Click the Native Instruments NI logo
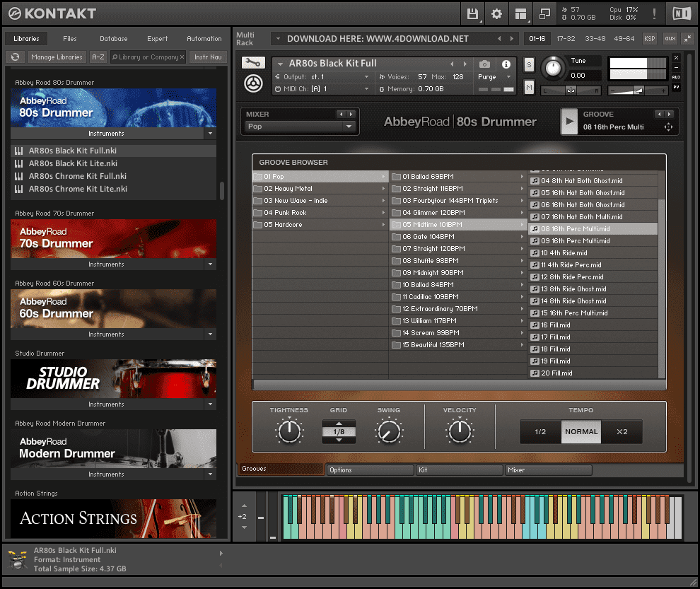The height and width of the screenshot is (589, 700). pyautogui.click(x=681, y=14)
